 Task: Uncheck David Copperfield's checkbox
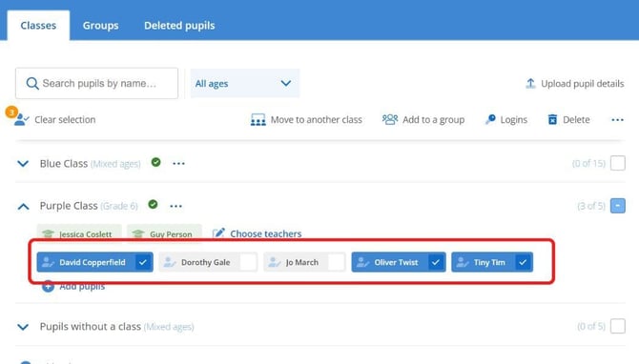(143, 262)
